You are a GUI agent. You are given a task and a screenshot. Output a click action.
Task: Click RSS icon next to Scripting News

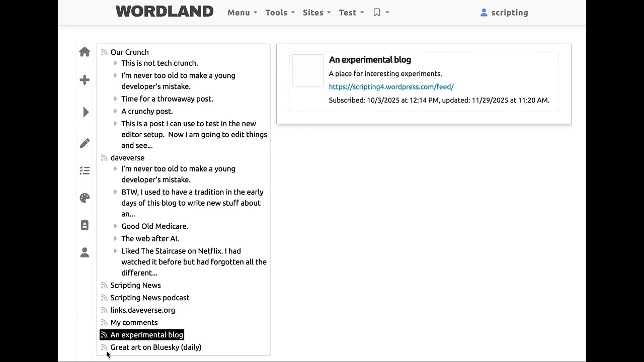pyautogui.click(x=104, y=286)
